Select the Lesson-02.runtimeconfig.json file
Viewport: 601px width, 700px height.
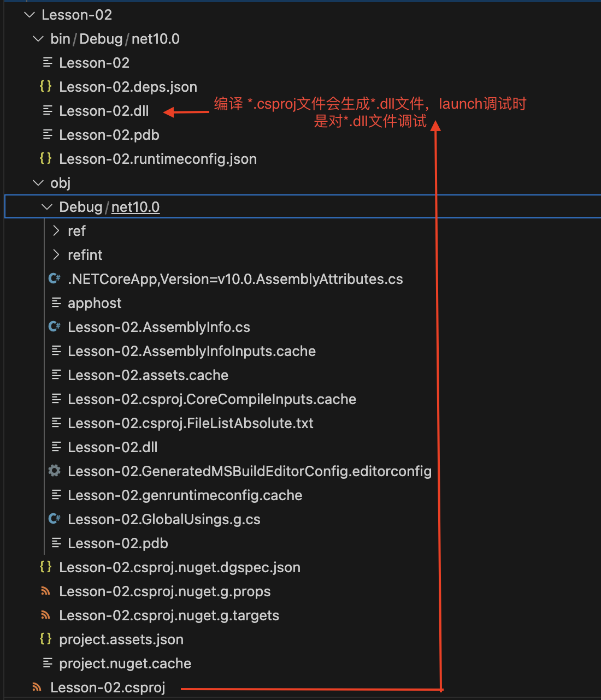coord(157,159)
